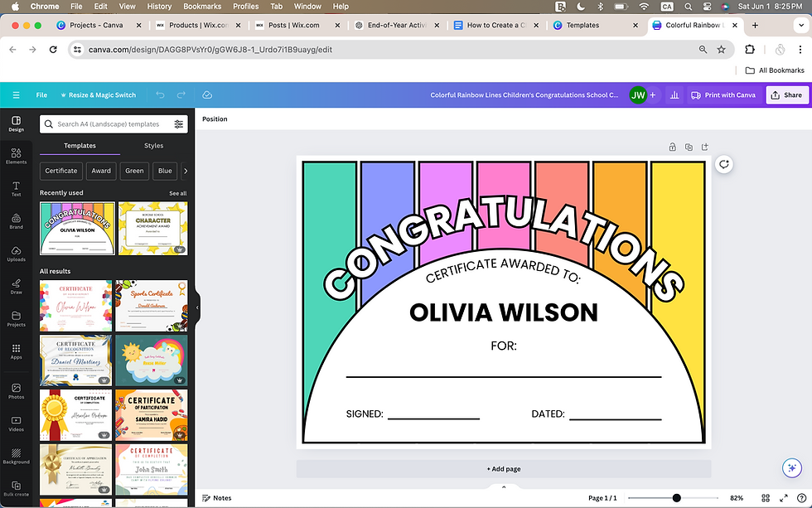Open the File menu in Canva
The image size is (812, 508).
(x=41, y=95)
